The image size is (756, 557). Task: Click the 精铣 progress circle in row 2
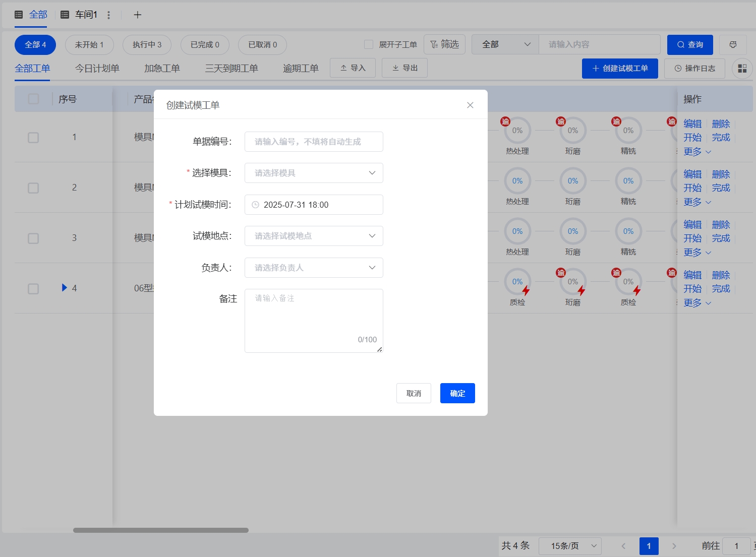pos(628,181)
